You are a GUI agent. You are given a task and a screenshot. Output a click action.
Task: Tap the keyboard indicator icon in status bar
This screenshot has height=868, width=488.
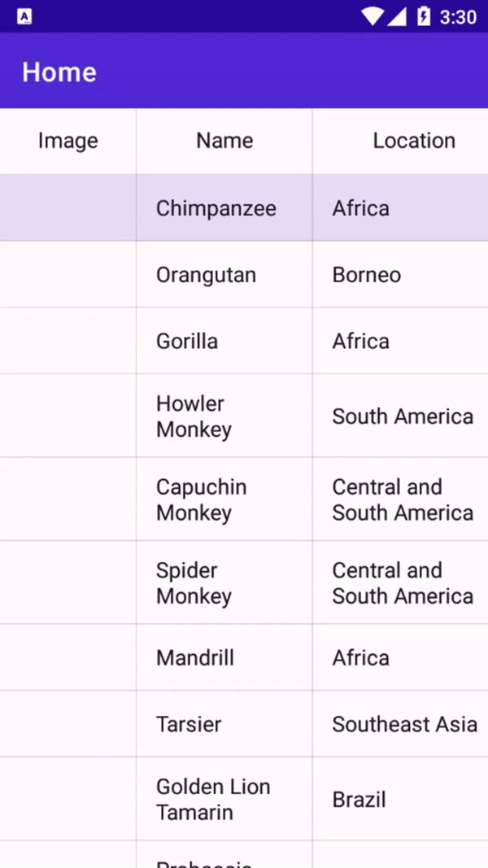(24, 16)
